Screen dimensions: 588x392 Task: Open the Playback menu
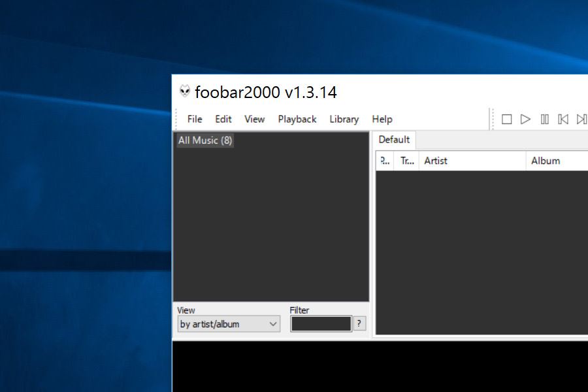297,119
